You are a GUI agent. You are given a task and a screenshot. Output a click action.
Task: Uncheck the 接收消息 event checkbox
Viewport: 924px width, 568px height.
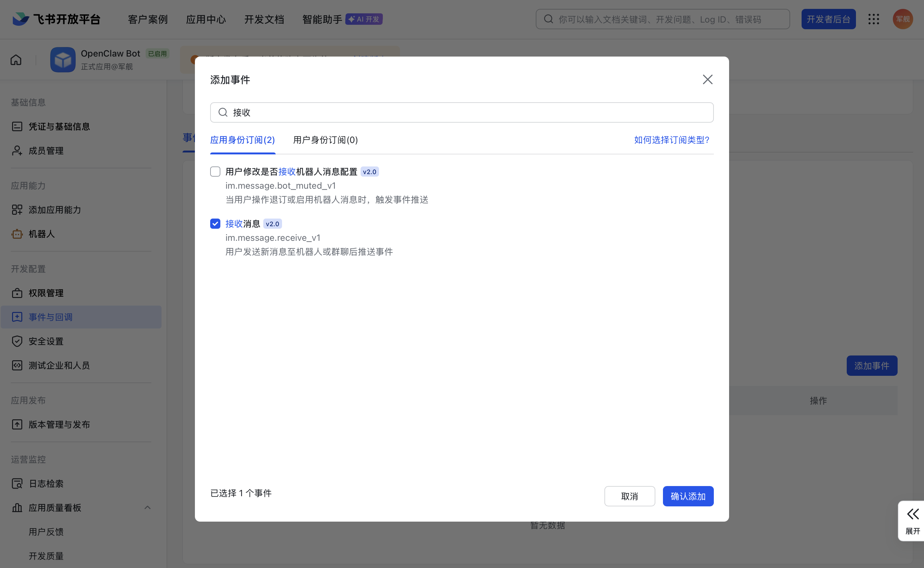[215, 224]
